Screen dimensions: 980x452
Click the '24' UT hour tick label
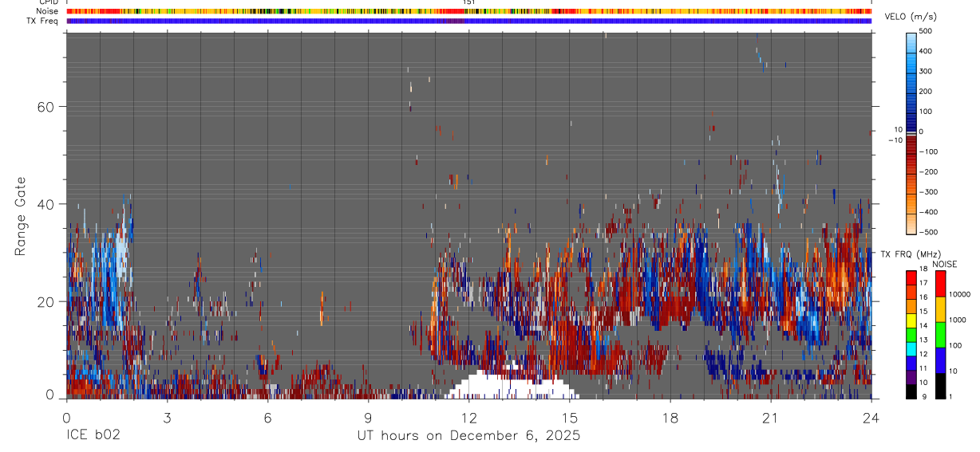871,418
